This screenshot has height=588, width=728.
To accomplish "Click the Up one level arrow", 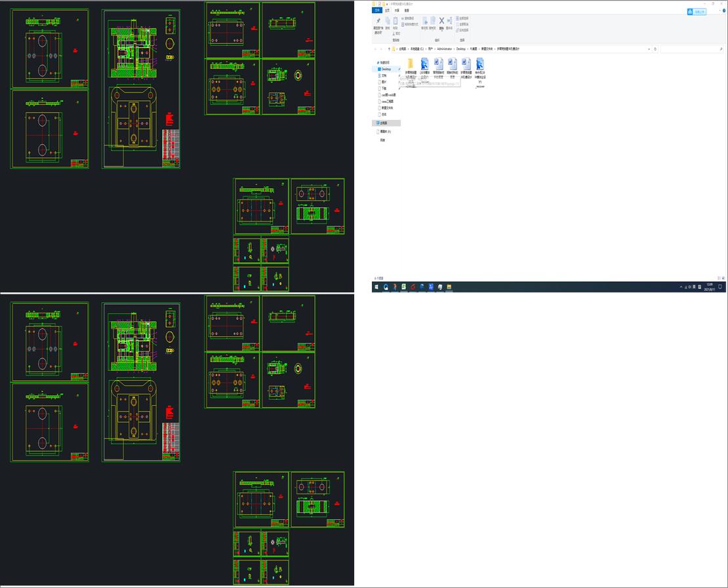I will click(389, 49).
